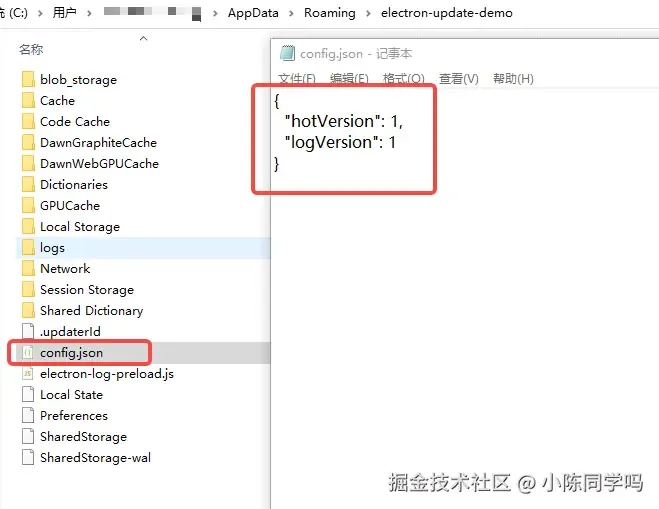This screenshot has width=659, height=509.
Task: Sort by the 名称 column header
Action: click(31, 50)
